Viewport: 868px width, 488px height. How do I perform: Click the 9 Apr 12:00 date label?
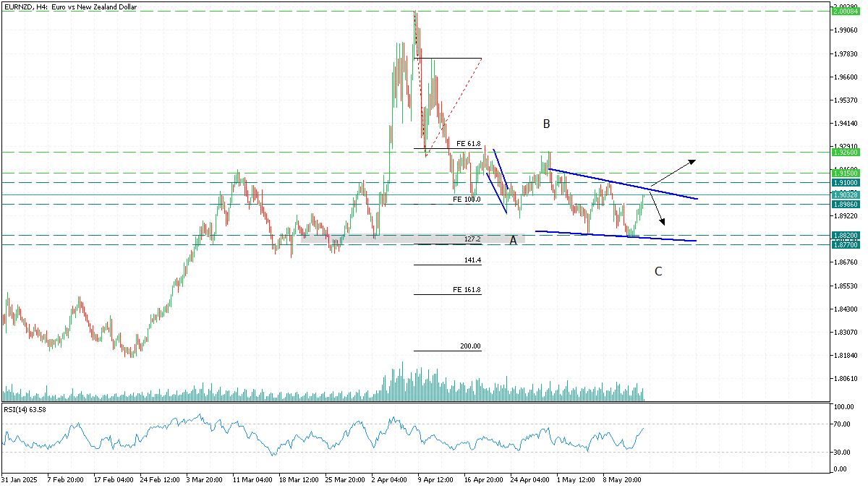click(437, 480)
